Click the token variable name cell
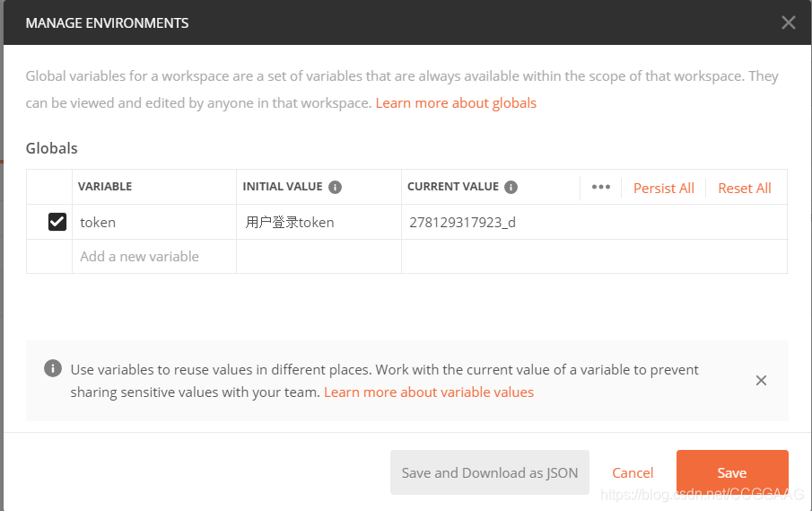Viewport: 812px width, 511px height. tap(154, 223)
